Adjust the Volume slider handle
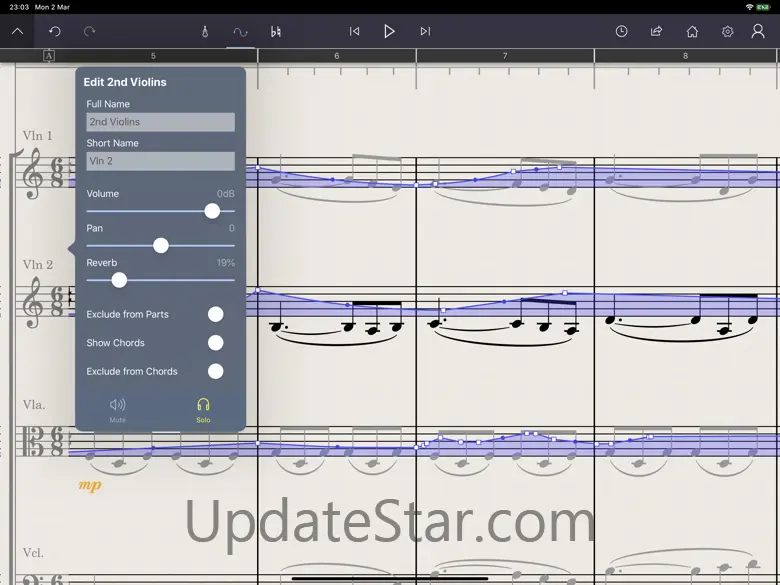Image resolution: width=780 pixels, height=585 pixels. tap(212, 211)
